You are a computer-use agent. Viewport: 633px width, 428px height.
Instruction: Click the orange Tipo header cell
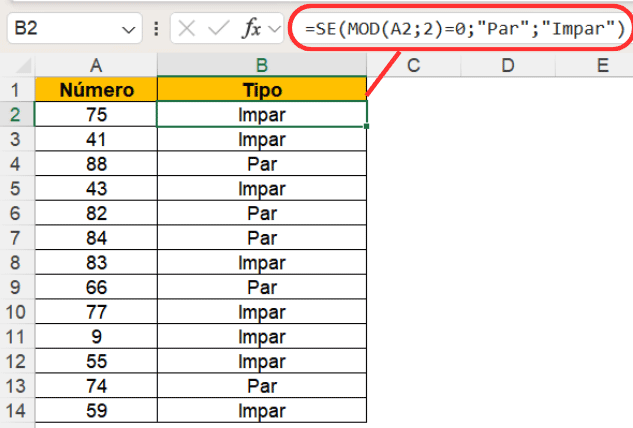(x=261, y=91)
